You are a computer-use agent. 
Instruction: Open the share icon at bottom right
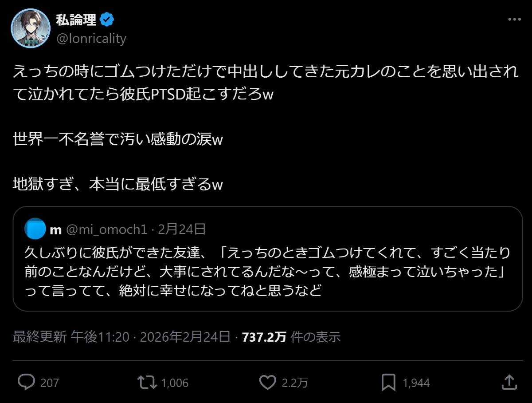coord(509,382)
